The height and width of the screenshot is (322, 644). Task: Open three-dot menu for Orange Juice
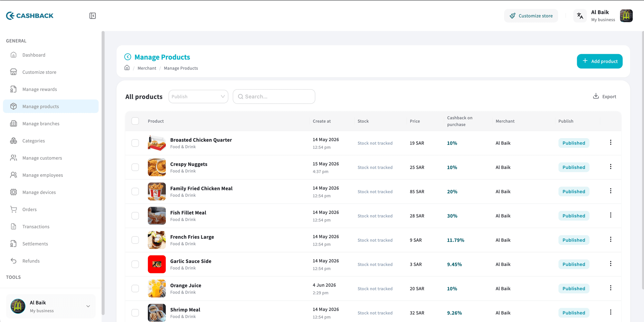(x=611, y=288)
